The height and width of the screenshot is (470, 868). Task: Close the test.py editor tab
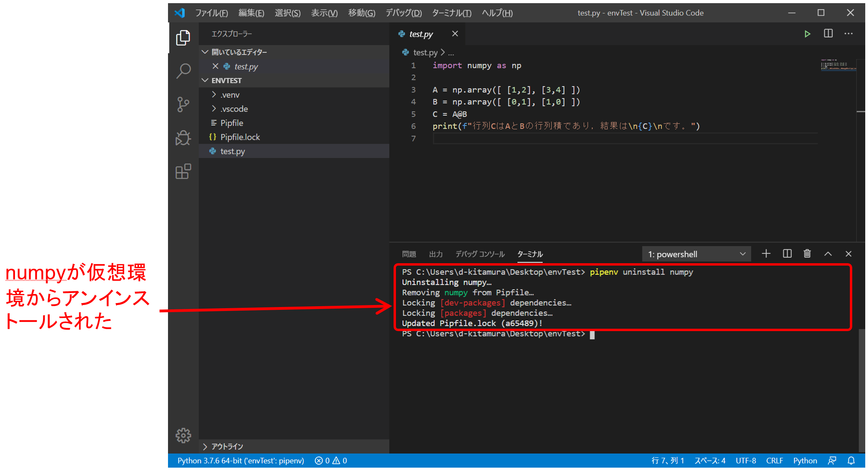click(455, 34)
